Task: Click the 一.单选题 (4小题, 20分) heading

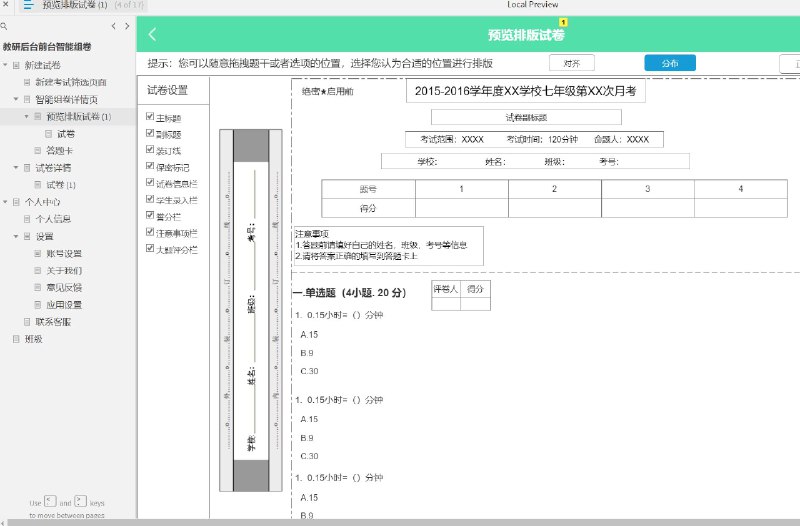Action: pyautogui.click(x=350, y=293)
